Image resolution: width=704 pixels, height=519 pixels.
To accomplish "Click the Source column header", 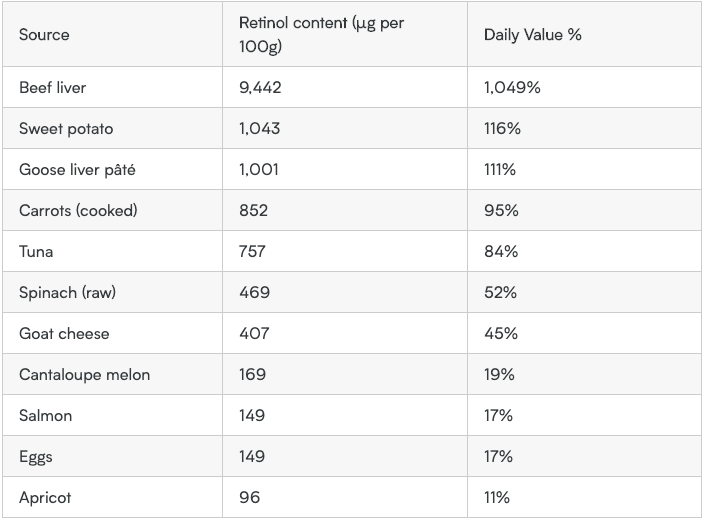I will pos(112,35).
